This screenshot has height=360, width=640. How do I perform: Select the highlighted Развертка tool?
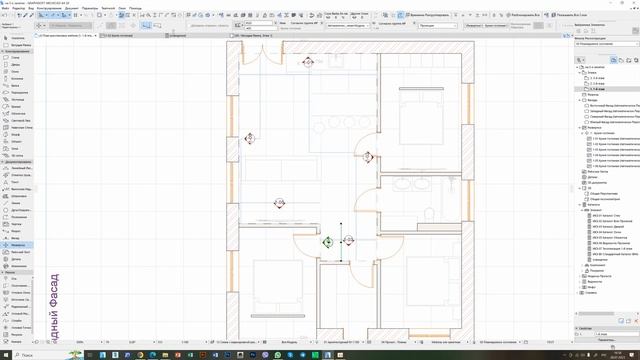coord(16,245)
